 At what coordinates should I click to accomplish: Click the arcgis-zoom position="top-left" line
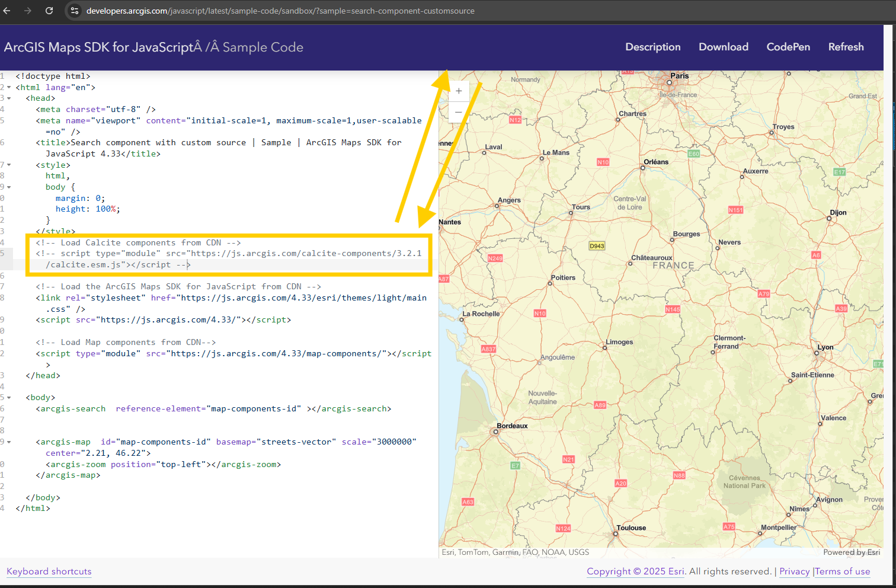coord(163,465)
